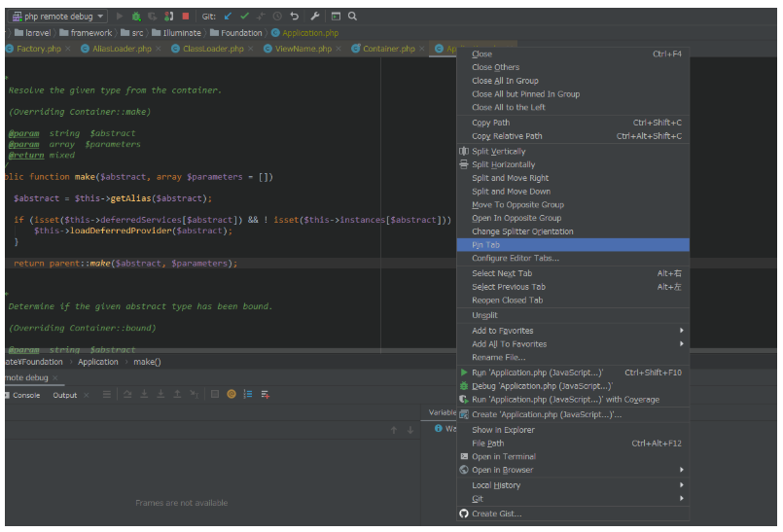The width and height of the screenshot is (783, 532).
Task: Expand the Git submenu in the context menu
Action: [x=573, y=499]
